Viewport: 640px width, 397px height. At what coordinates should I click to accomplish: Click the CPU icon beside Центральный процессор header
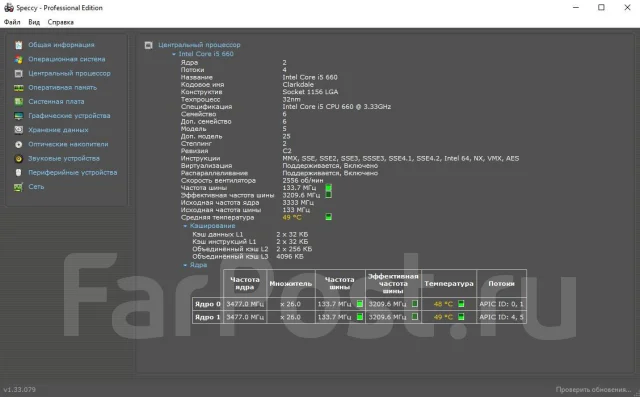149,45
